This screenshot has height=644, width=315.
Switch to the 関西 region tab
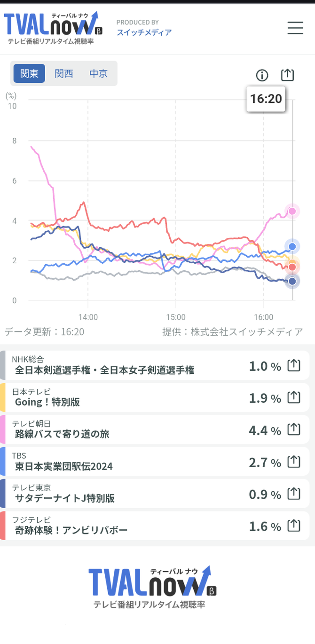click(x=64, y=74)
